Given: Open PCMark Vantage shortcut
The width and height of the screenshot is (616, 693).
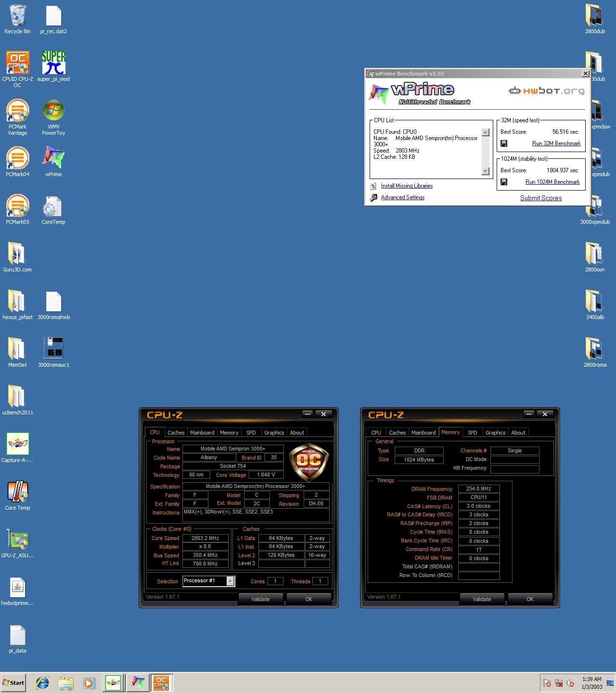Looking at the screenshot, I should tap(17, 117).
